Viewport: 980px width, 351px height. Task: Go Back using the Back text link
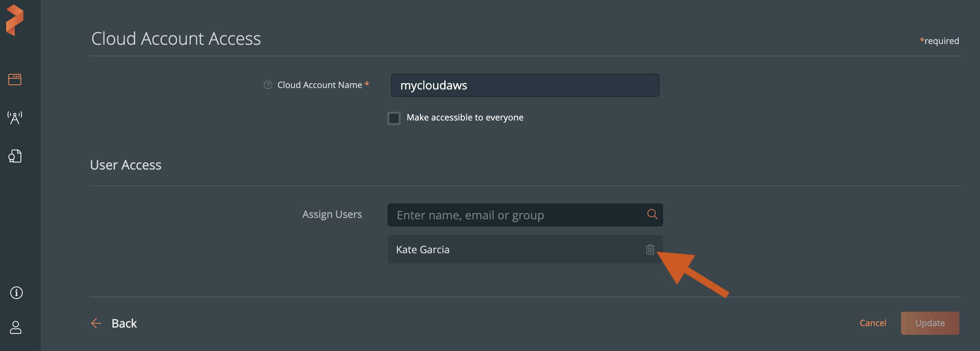pyautogui.click(x=124, y=323)
